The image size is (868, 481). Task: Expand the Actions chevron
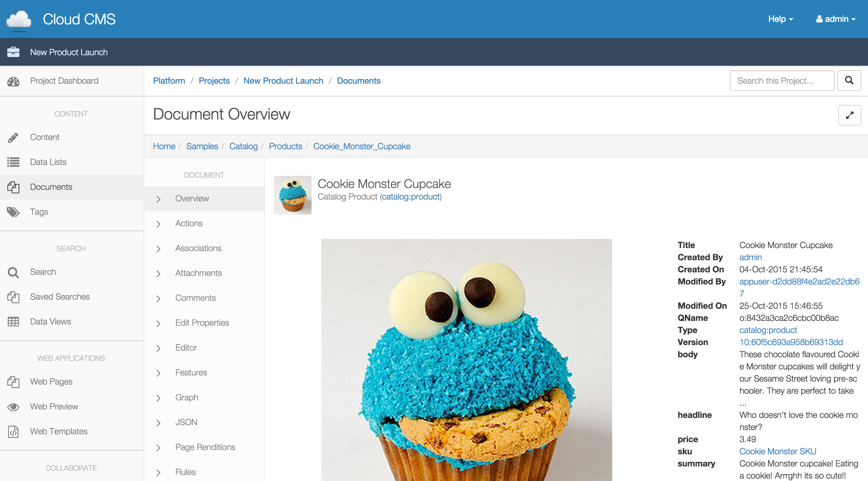159,224
